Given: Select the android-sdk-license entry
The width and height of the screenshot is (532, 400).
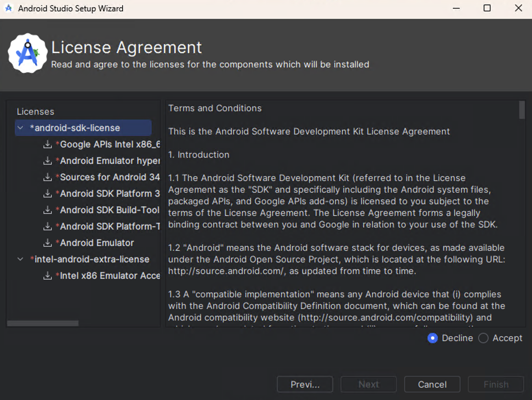Looking at the screenshot, I should tap(77, 128).
